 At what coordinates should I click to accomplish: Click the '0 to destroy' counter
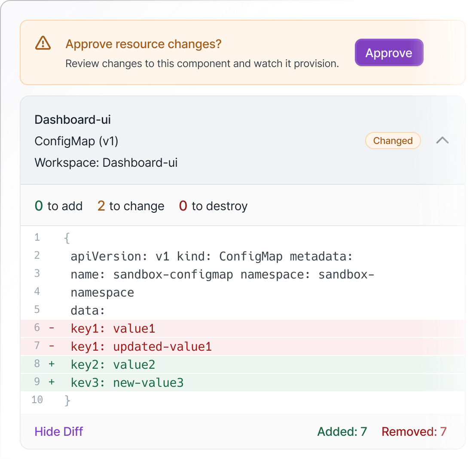213,206
